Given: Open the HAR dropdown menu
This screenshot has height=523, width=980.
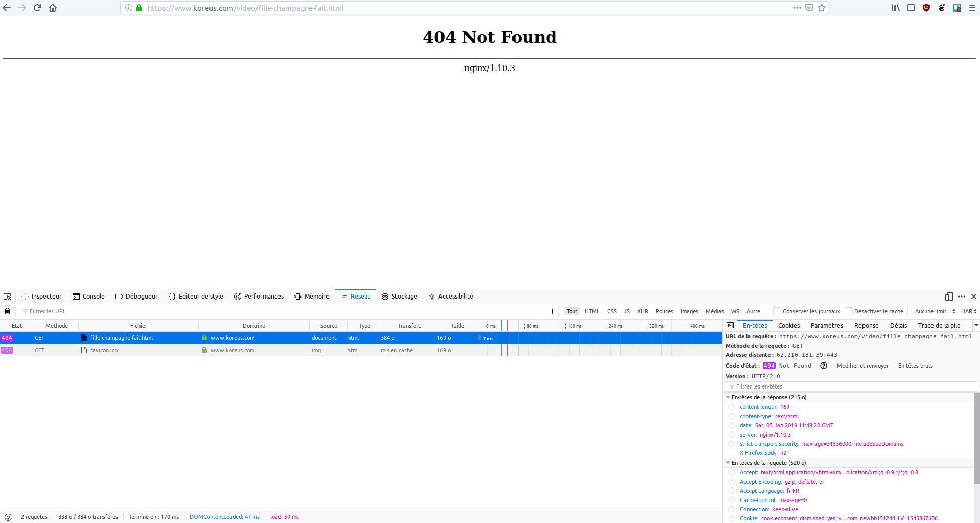Looking at the screenshot, I should point(968,311).
